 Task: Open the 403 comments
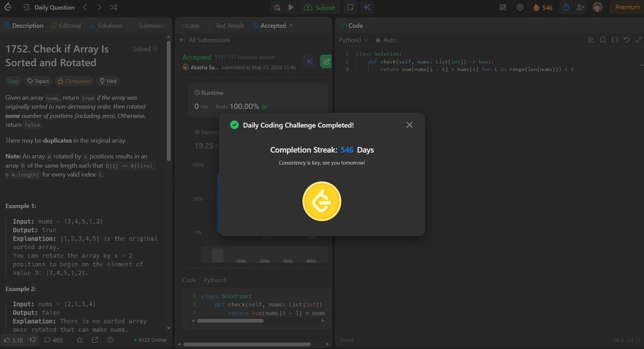pos(53,340)
